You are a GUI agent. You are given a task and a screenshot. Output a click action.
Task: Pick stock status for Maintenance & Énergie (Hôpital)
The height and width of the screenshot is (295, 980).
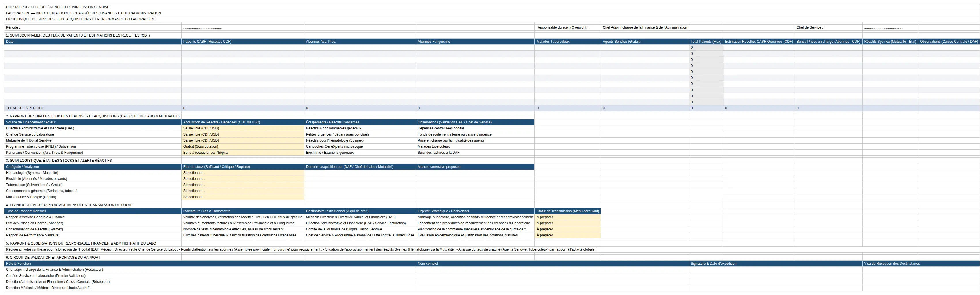point(243,197)
